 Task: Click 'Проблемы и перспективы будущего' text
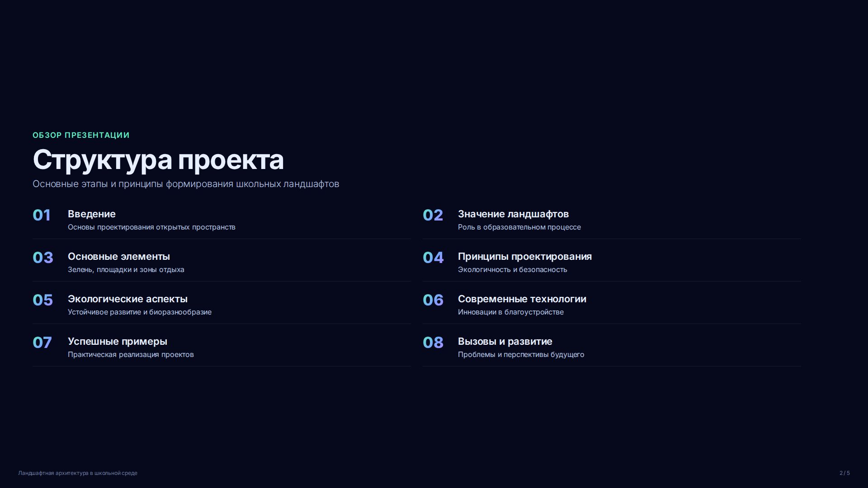point(521,355)
